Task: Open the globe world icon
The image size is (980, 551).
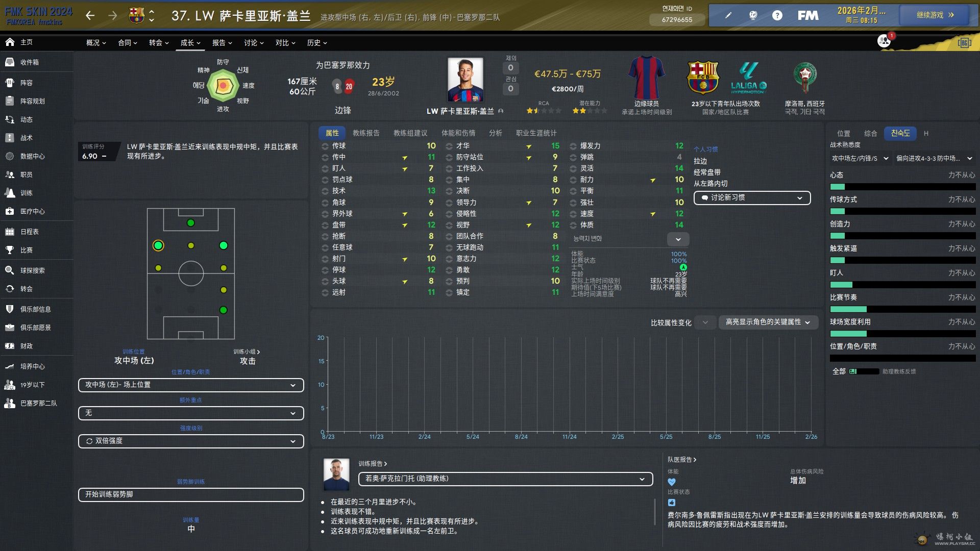Action: pyautogui.click(x=753, y=15)
